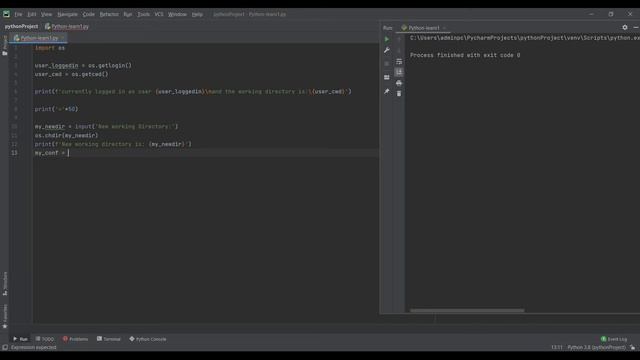Open the View menu
Viewport: 640px width, 360px height.
tap(47, 14)
